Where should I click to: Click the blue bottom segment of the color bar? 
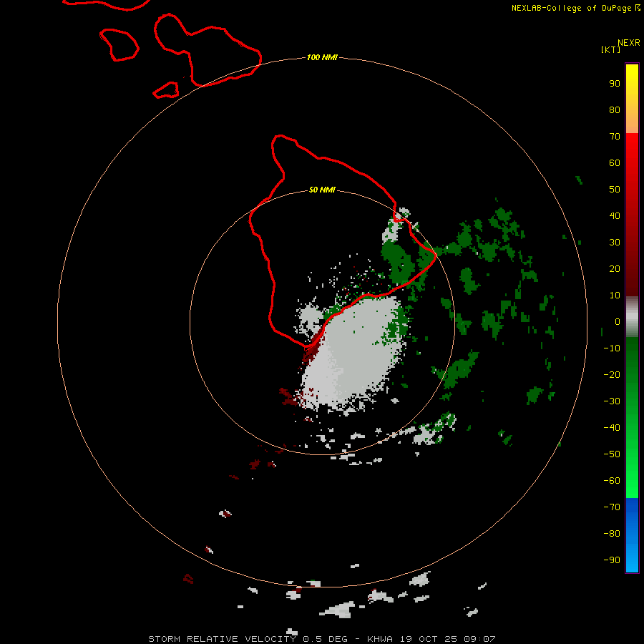[x=632, y=535]
